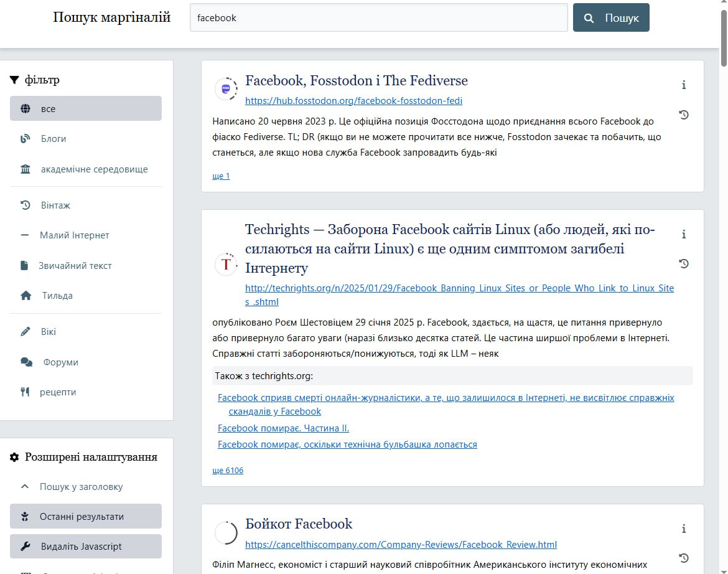728x574 pixels.
Task: Select the Вінтаж filter
Action: [x=85, y=205]
